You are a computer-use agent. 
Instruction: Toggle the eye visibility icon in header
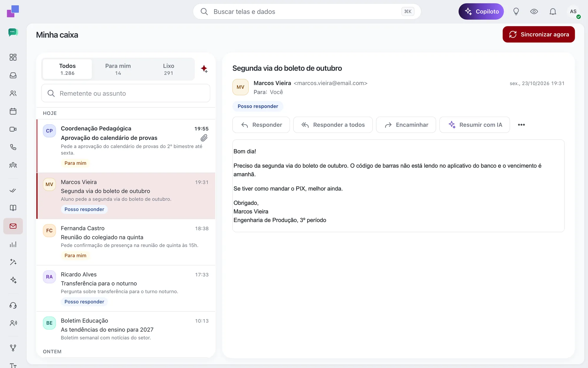(534, 11)
